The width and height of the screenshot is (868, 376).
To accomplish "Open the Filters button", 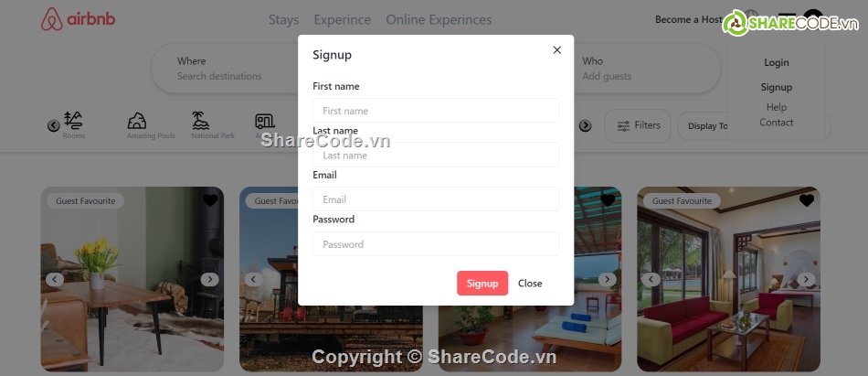I will pos(637,126).
